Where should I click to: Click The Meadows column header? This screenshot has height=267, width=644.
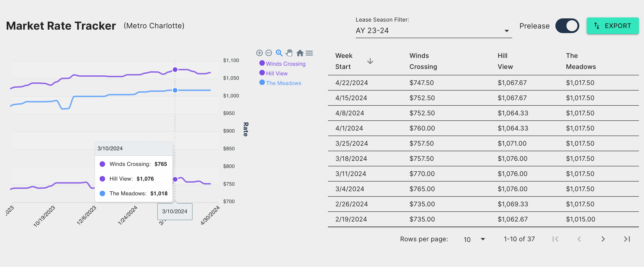click(x=580, y=61)
